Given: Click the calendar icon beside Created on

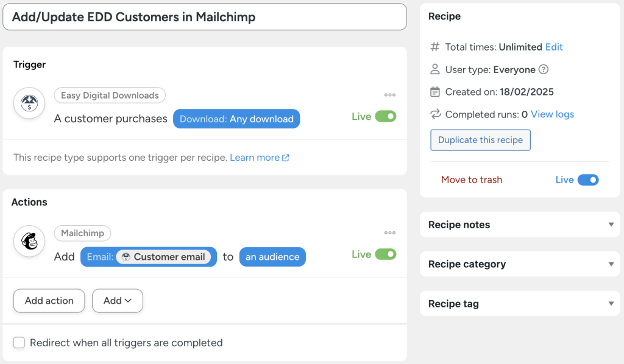Looking at the screenshot, I should [435, 92].
